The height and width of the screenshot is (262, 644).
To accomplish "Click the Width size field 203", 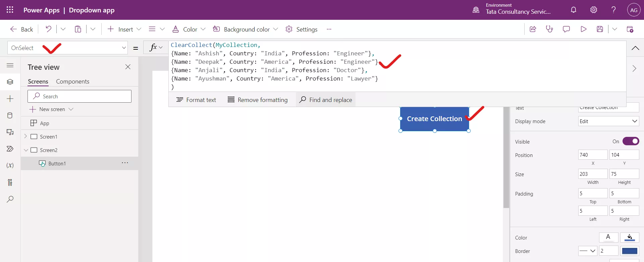I will click(593, 174).
